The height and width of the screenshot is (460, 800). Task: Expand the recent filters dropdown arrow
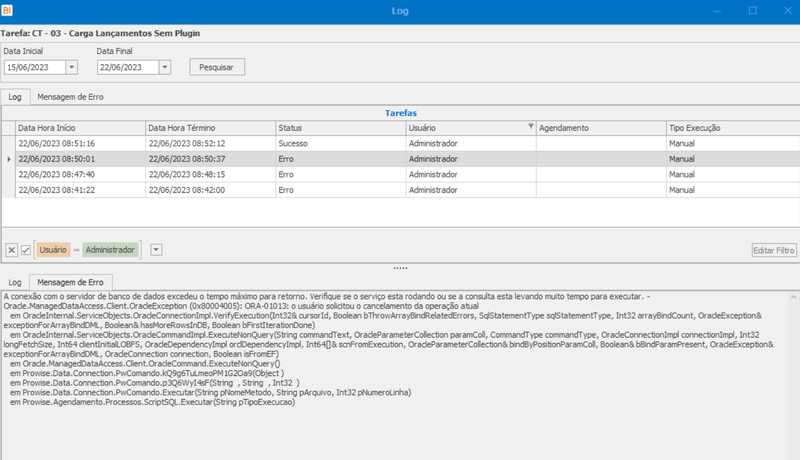tap(156, 250)
